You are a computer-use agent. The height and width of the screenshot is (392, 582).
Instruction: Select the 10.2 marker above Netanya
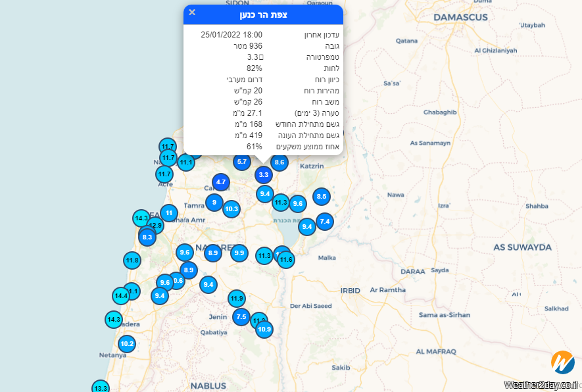pyautogui.click(x=127, y=344)
